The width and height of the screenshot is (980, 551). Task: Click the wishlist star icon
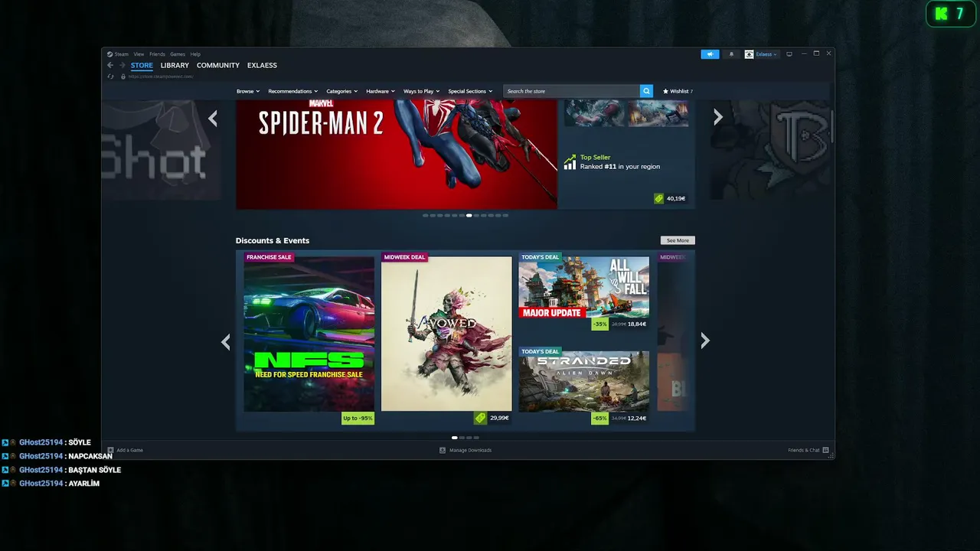coord(665,91)
